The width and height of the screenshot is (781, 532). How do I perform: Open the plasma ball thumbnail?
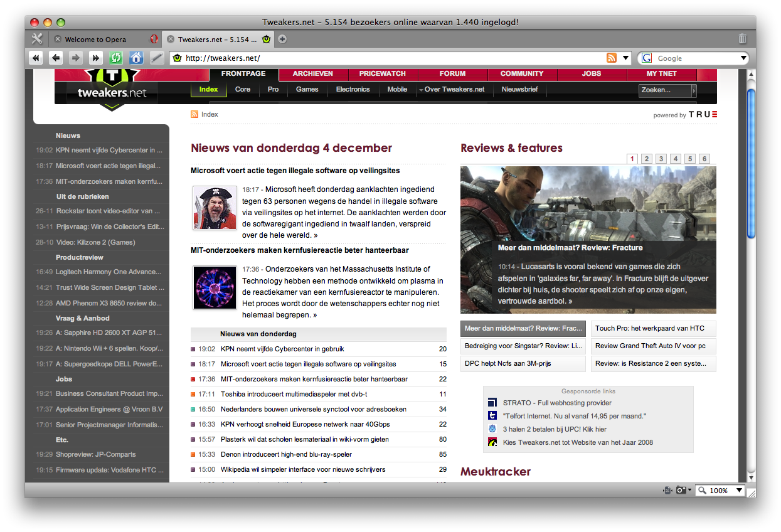[x=215, y=287]
